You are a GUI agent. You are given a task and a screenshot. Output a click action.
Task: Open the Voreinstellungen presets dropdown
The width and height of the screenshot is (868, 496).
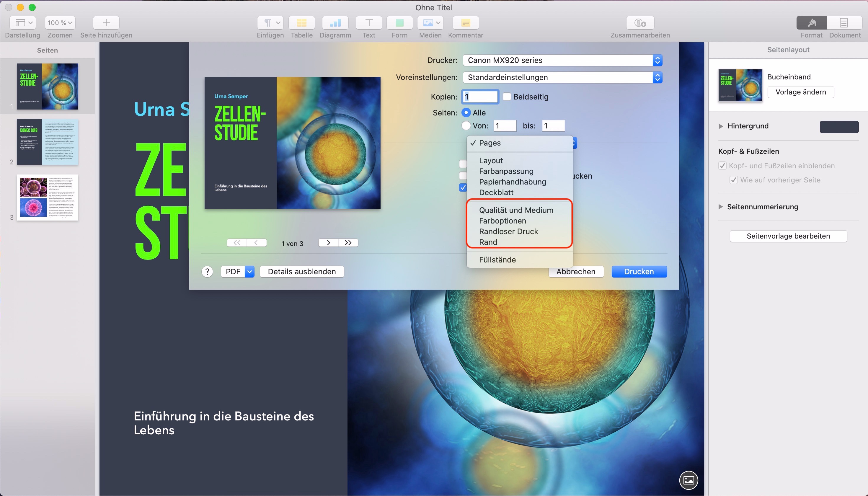coord(562,77)
